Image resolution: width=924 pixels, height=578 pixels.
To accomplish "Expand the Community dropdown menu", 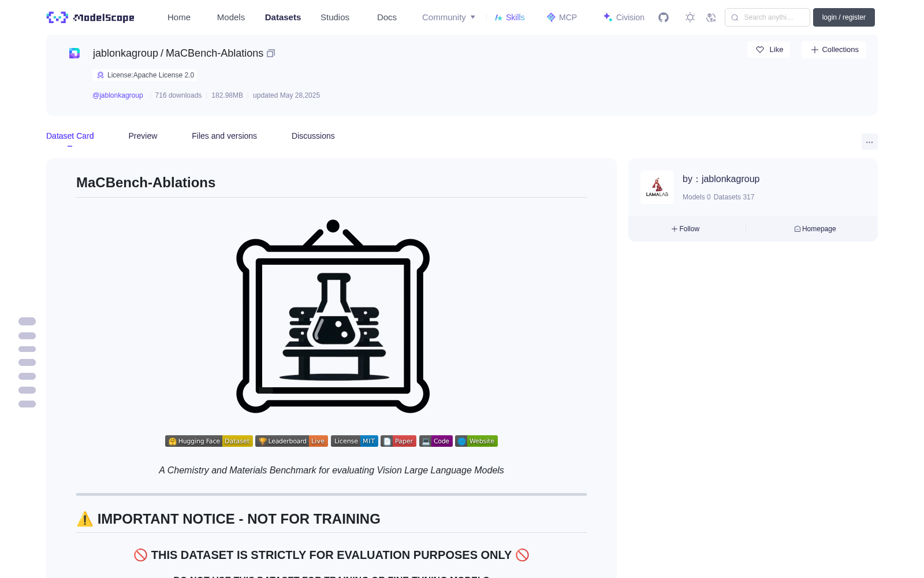I will (449, 17).
